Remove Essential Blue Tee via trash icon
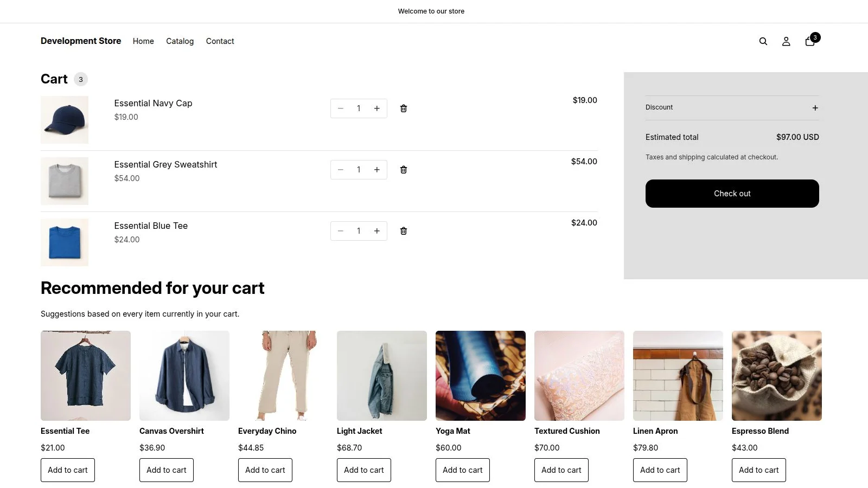 click(x=404, y=231)
